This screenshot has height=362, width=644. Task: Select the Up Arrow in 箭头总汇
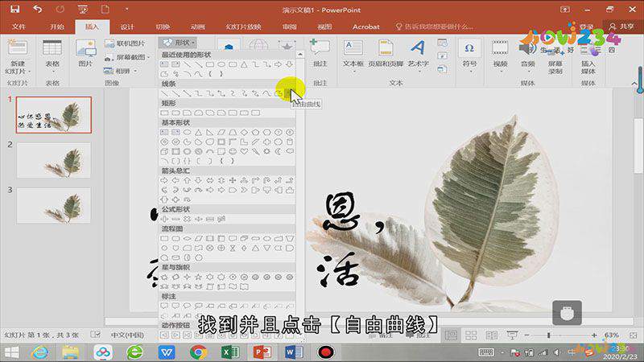(x=188, y=180)
